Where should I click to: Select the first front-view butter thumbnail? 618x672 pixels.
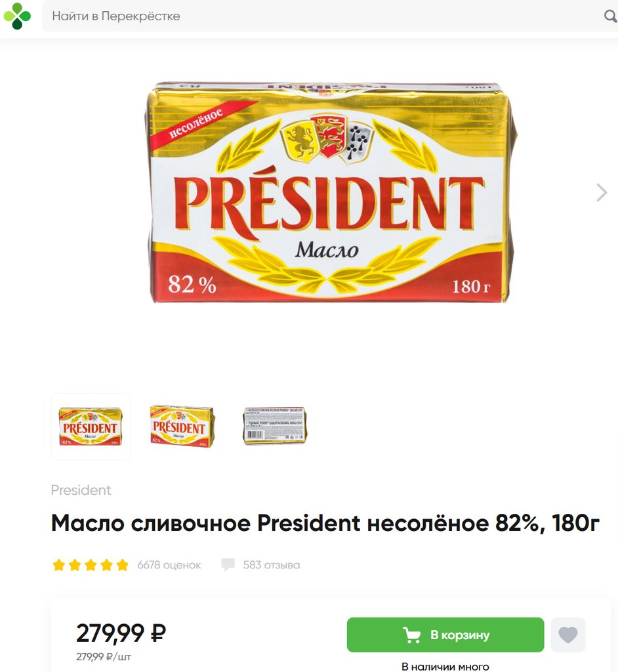(x=91, y=427)
